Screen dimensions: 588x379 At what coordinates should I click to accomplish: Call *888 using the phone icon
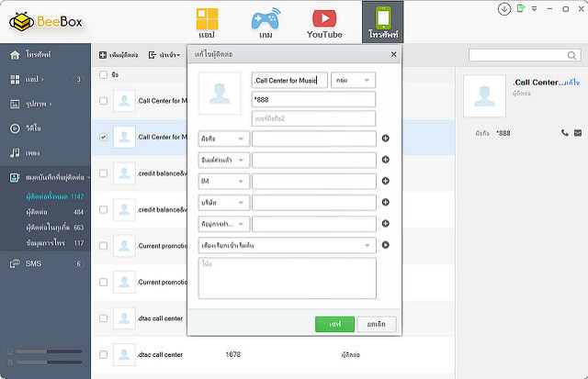pyautogui.click(x=565, y=133)
